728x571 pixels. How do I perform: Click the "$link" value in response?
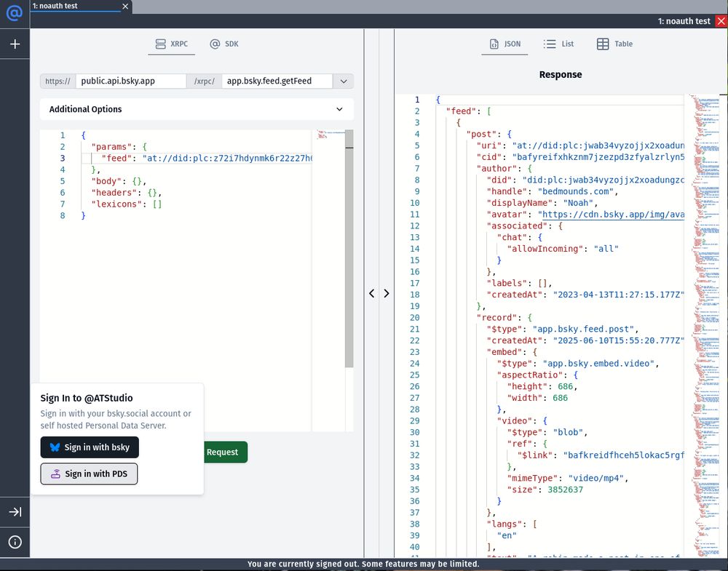point(624,455)
